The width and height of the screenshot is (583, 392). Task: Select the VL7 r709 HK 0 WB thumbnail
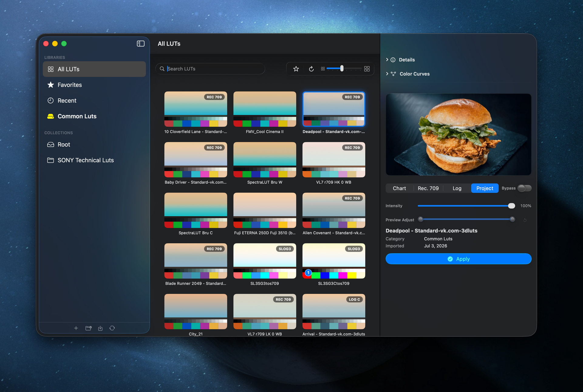(334, 160)
